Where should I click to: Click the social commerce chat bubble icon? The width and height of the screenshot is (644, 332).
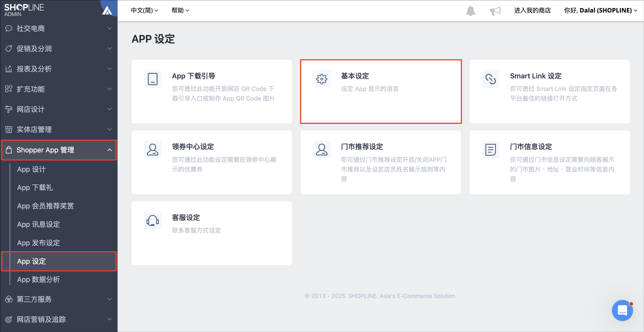tap(9, 28)
